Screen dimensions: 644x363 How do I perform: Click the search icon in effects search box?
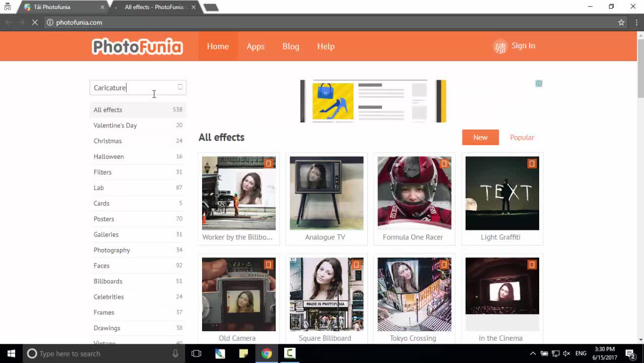click(x=180, y=87)
